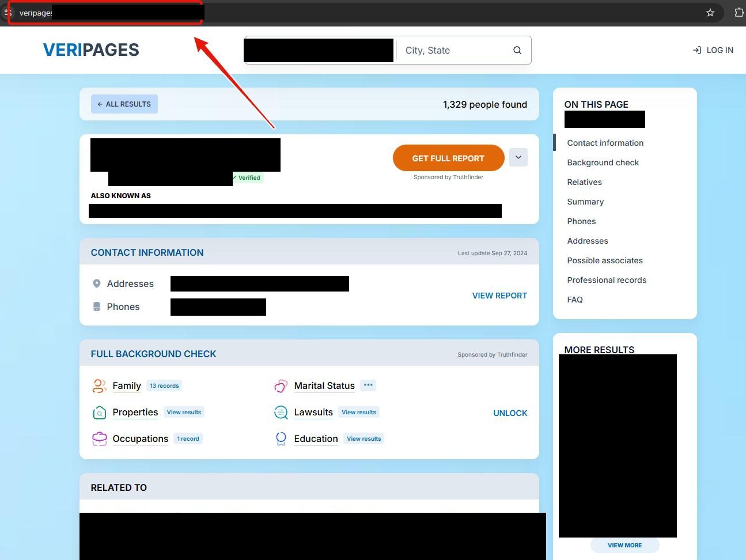Viewport: 746px width, 560px height.
Task: Click the site information icon in address bar
Action: point(7,13)
